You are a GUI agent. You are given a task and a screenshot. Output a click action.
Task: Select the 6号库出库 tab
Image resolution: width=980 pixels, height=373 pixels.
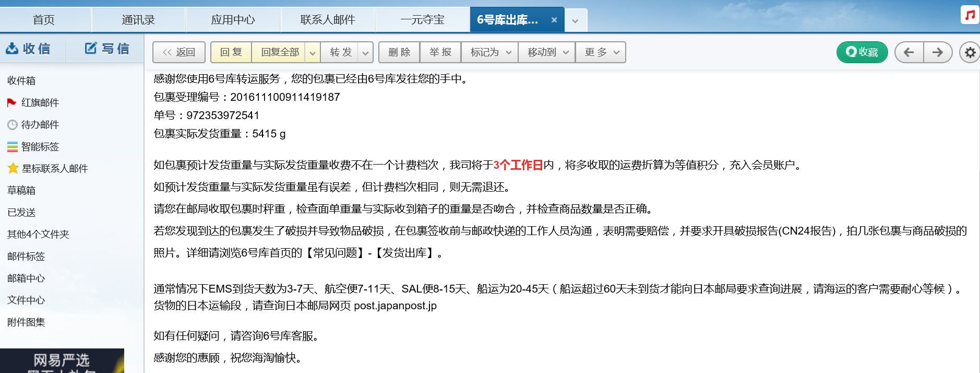pyautogui.click(x=507, y=20)
